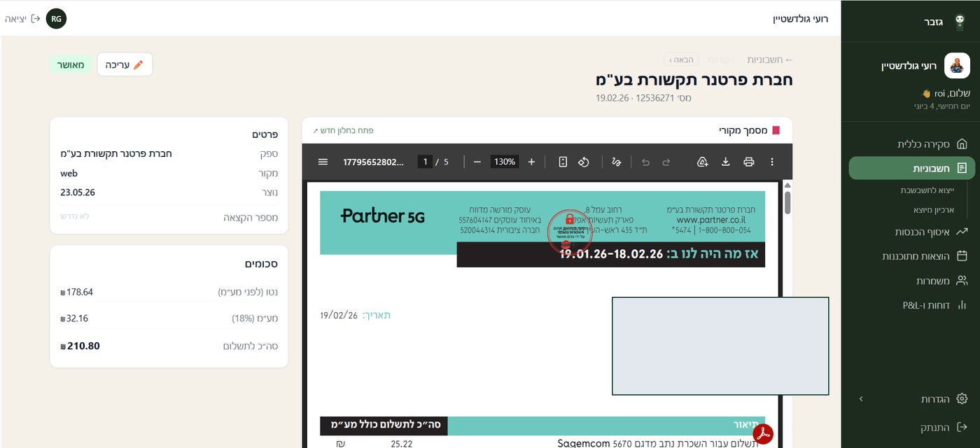Click supplier value in פרטים card

point(116,153)
